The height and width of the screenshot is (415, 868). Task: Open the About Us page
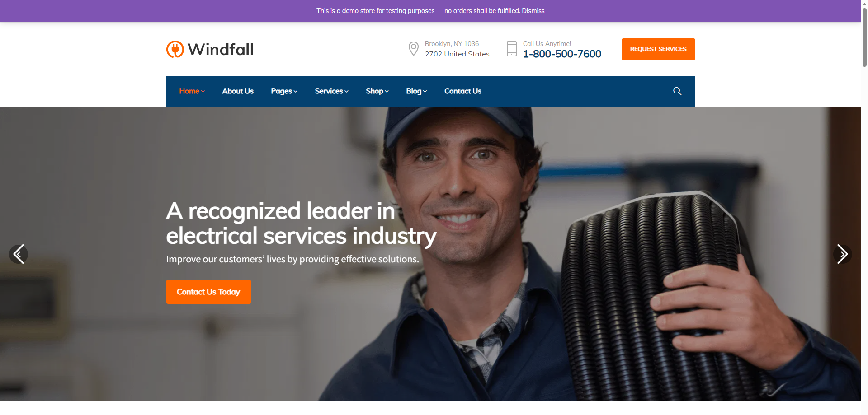[238, 91]
